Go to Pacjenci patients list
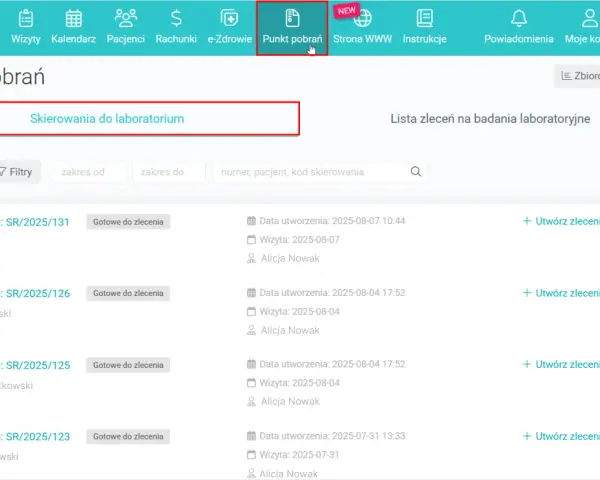600x480 pixels. pyautogui.click(x=126, y=28)
